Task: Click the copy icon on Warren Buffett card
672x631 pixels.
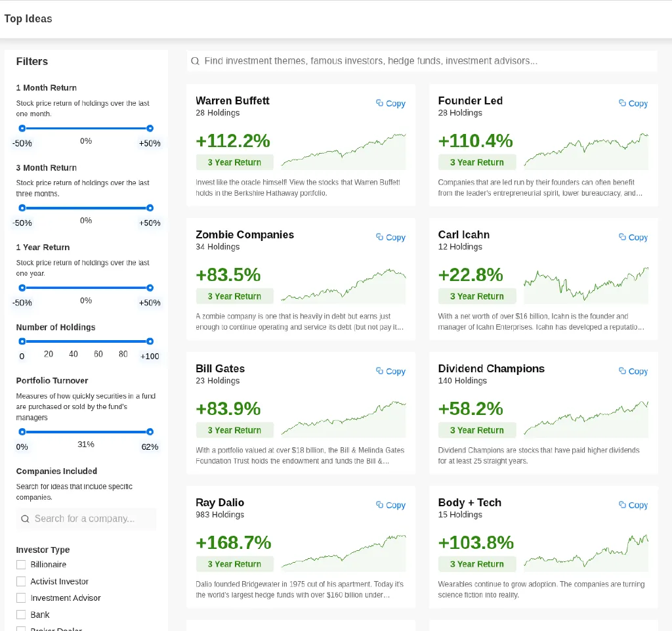Action: (x=380, y=103)
